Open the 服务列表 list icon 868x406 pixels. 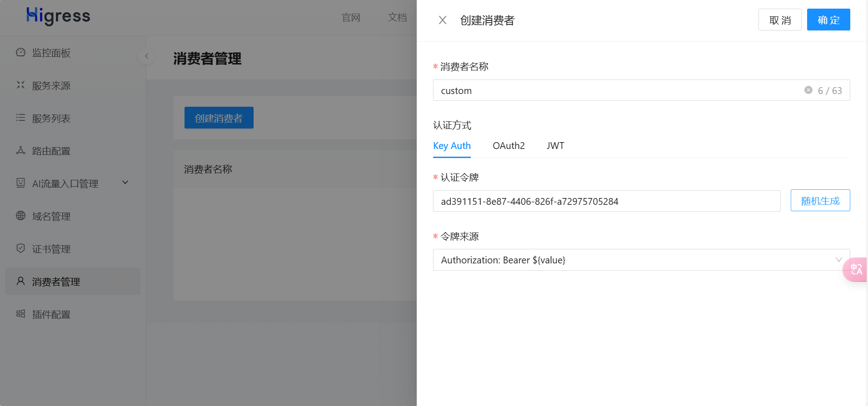pos(20,118)
